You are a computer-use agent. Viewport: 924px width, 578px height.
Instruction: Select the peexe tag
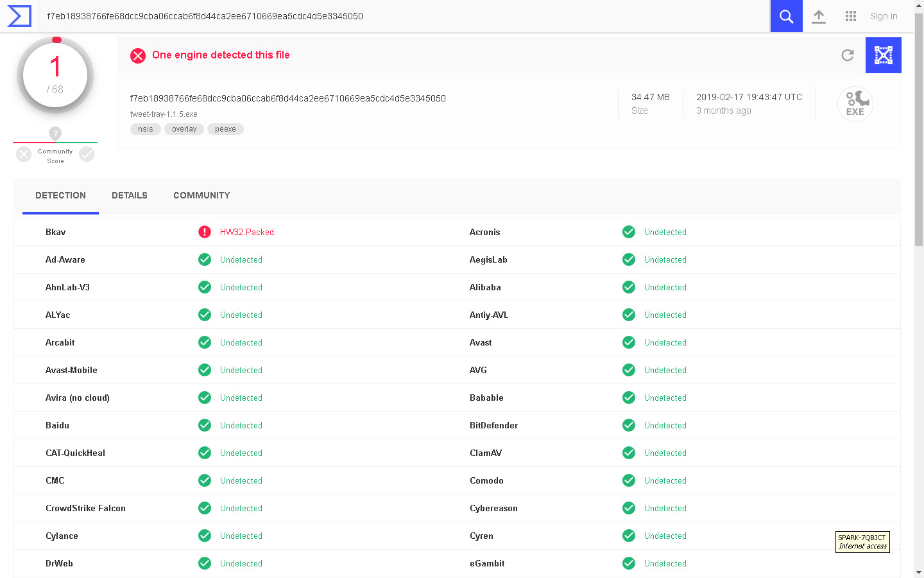pyautogui.click(x=225, y=129)
